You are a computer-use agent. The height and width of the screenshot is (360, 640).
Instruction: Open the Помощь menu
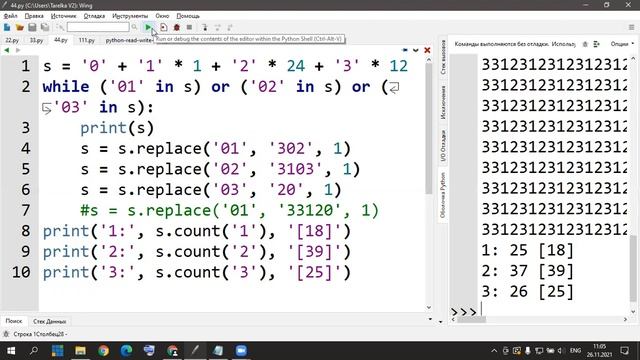(188, 16)
